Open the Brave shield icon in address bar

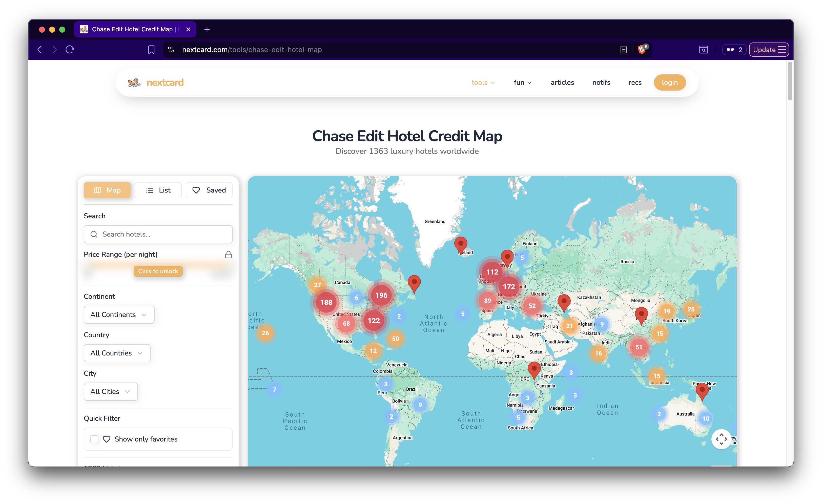tap(641, 49)
